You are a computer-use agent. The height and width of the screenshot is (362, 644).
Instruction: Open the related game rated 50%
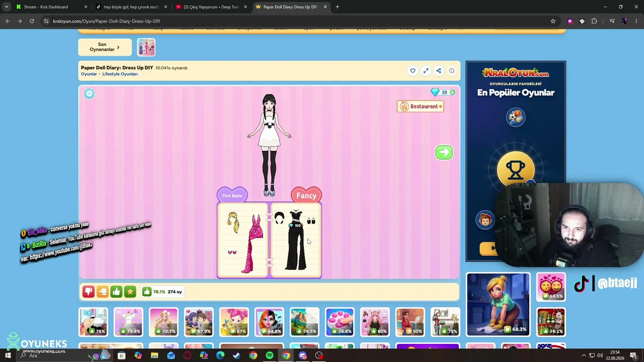click(410, 322)
